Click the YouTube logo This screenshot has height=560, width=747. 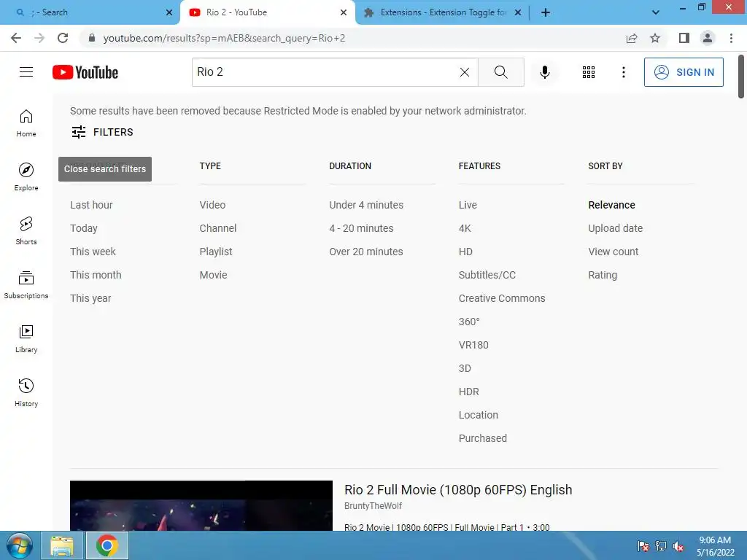[x=85, y=72]
